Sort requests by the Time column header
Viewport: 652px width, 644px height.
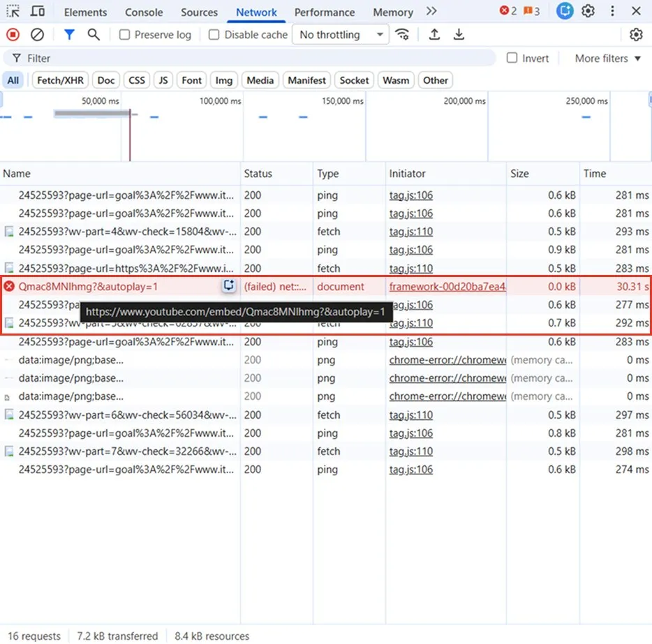point(616,174)
